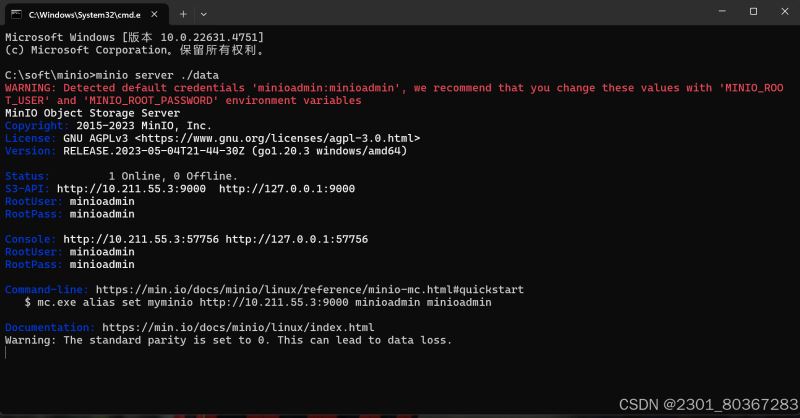Close the cmd.exe tab
This screenshot has height=418, width=800.
point(154,14)
